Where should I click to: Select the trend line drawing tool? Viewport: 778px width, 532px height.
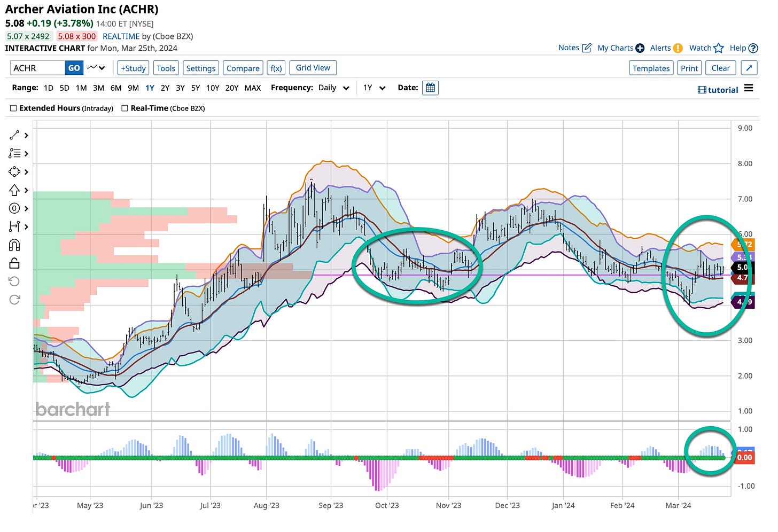coord(14,135)
